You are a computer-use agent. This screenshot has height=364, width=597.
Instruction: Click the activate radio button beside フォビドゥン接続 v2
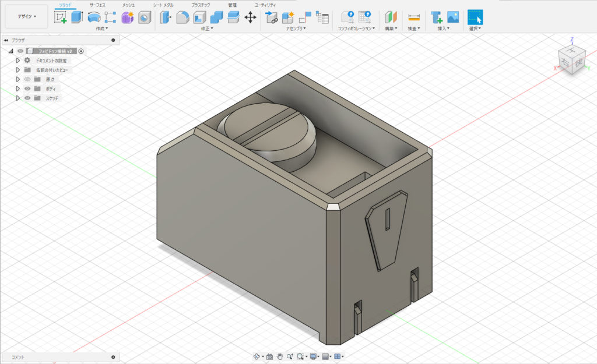point(81,51)
